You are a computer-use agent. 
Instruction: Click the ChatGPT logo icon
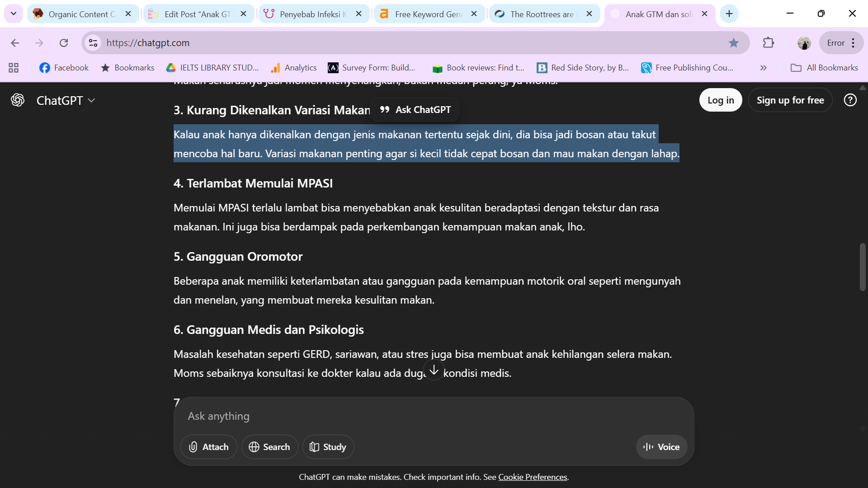(18, 100)
